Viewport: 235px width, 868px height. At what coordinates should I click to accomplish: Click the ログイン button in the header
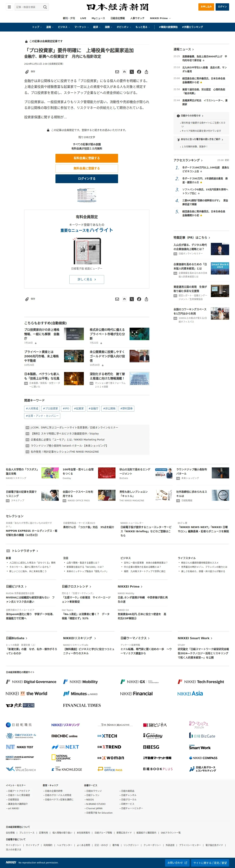[x=222, y=7]
